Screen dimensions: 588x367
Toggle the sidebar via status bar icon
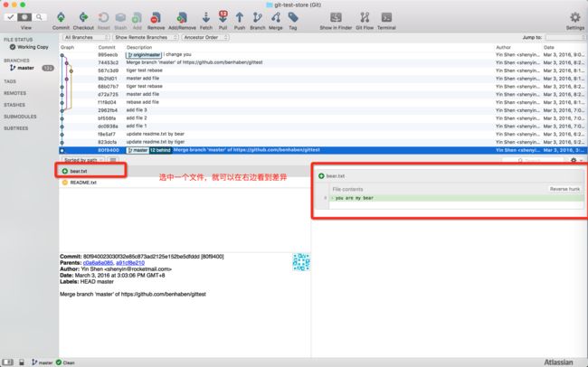tap(8, 362)
